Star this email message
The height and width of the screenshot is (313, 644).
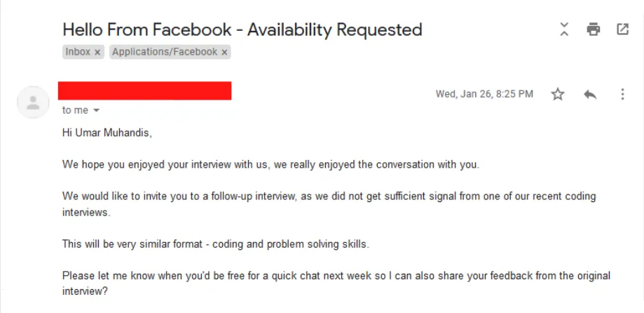coord(557,94)
